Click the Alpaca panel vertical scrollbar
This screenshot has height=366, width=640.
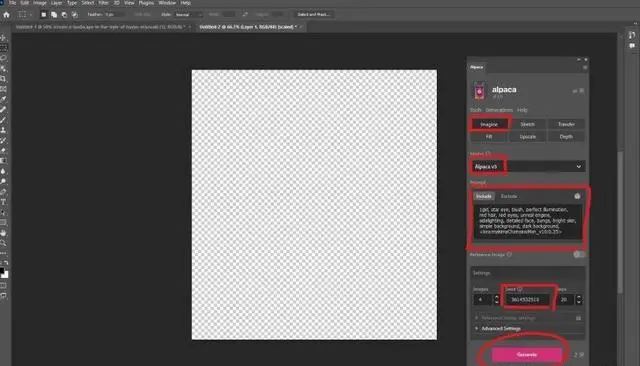[621, 222]
